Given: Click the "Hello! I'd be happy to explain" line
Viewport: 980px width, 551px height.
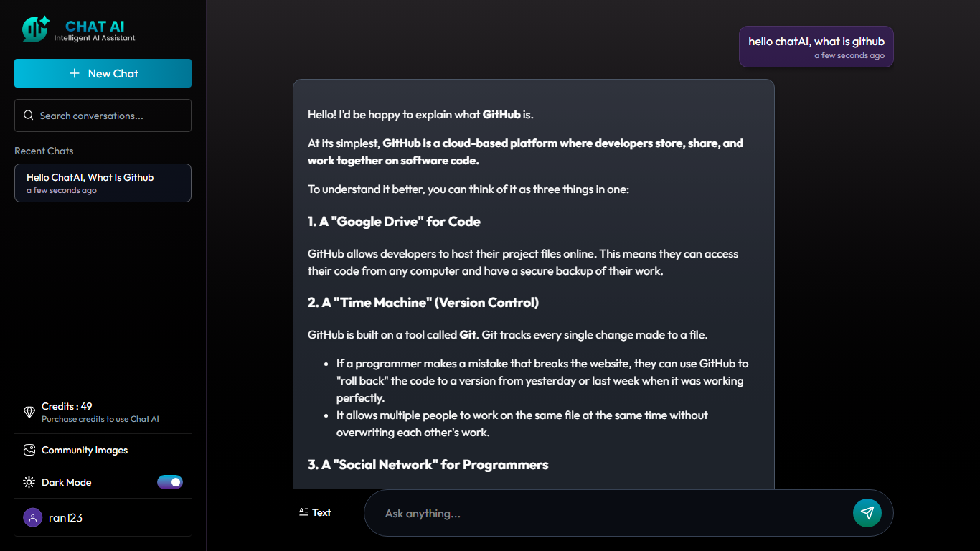Looking at the screenshot, I should tap(420, 115).
